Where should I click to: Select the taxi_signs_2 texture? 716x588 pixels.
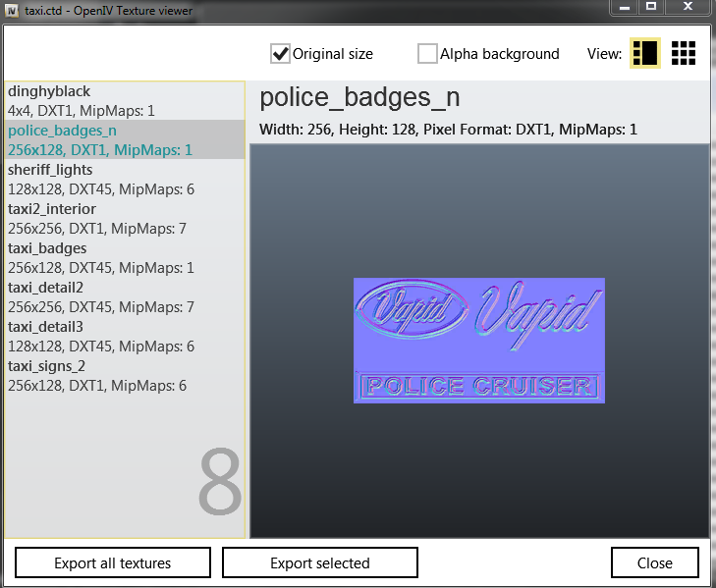tap(125, 376)
